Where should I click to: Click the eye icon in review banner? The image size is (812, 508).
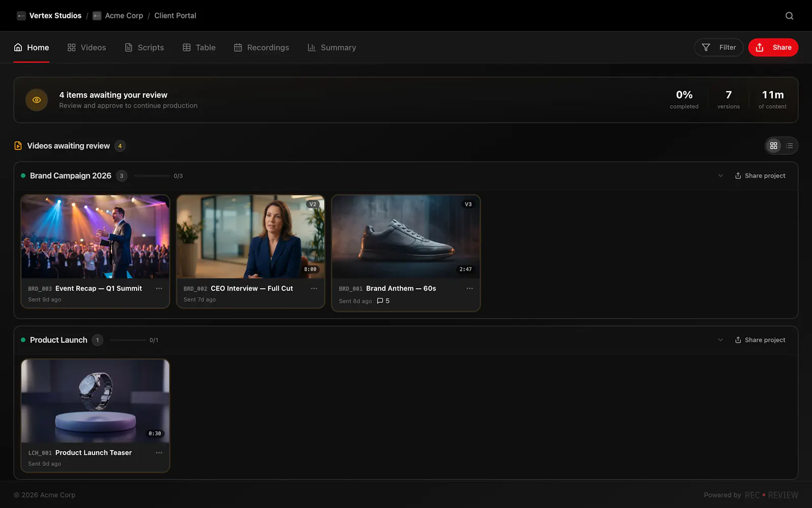coord(37,100)
